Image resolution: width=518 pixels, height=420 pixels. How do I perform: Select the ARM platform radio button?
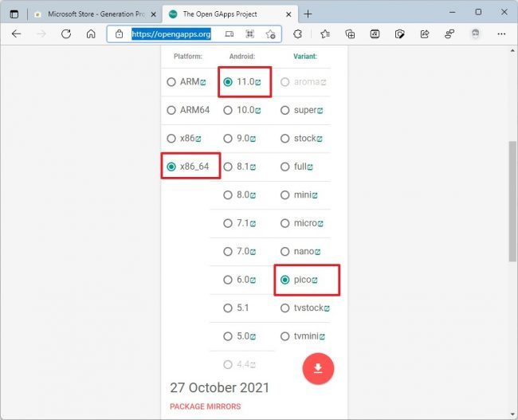[x=171, y=81]
